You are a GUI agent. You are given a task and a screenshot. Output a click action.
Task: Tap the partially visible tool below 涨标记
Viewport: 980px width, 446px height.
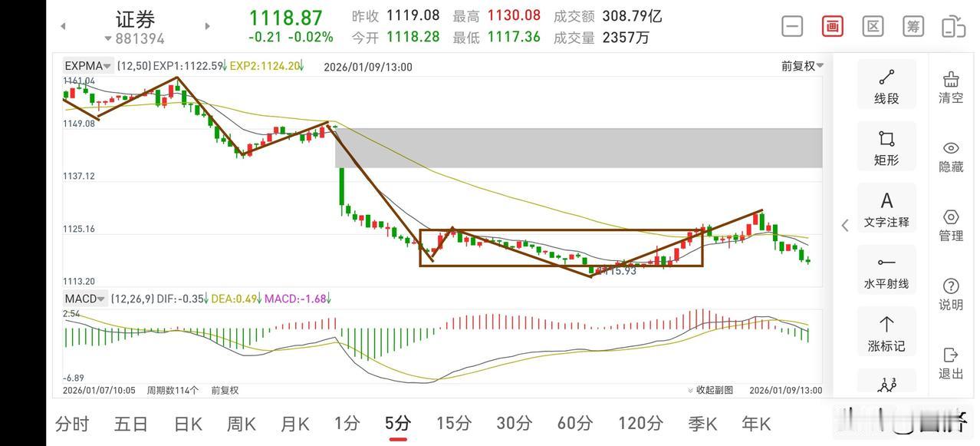[x=886, y=381]
